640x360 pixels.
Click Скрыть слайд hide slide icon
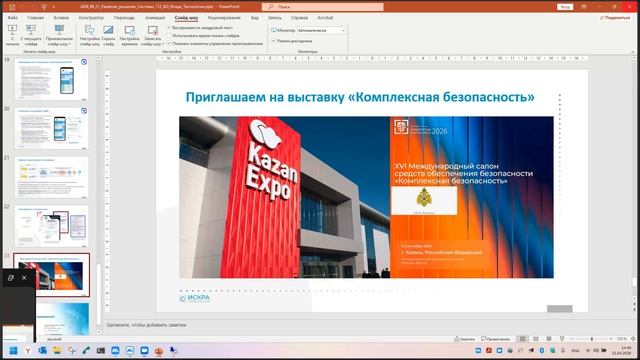(108, 30)
